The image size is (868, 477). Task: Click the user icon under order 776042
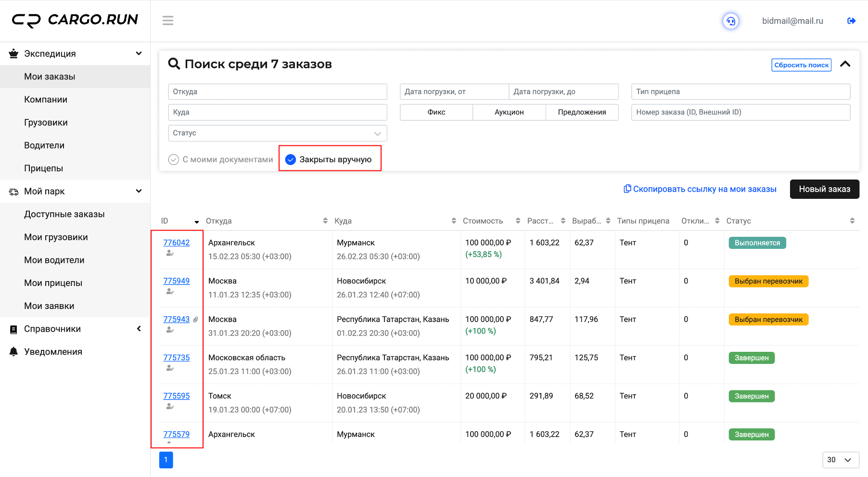pos(169,253)
